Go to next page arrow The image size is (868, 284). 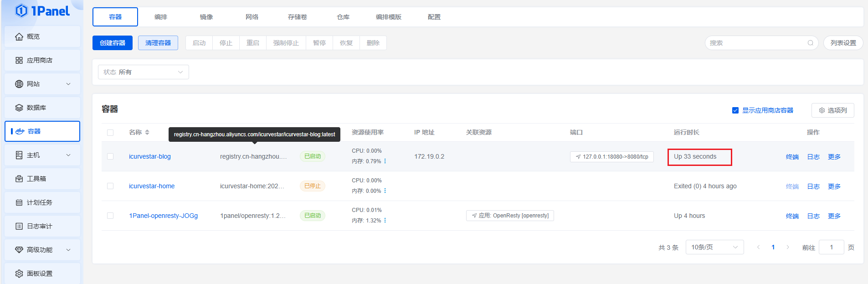(787, 247)
